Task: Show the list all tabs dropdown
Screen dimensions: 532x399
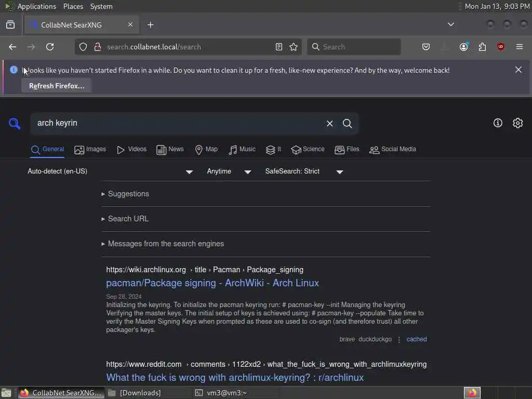Action: pos(451,24)
